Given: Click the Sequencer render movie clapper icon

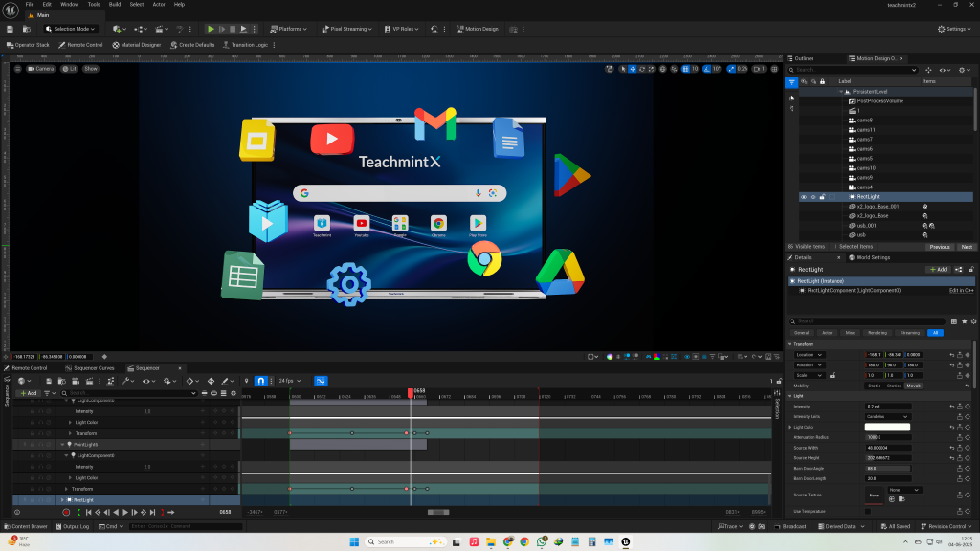Looking at the screenshot, I should (x=89, y=381).
